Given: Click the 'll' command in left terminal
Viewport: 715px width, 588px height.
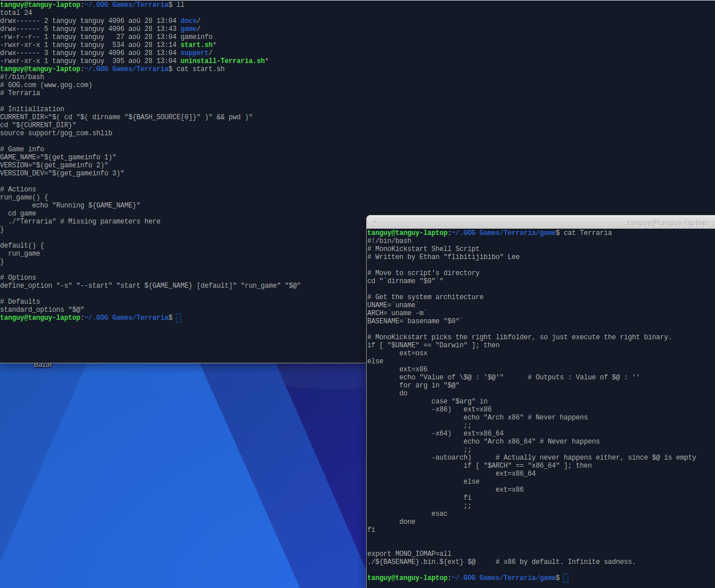Looking at the screenshot, I should pos(180,5).
